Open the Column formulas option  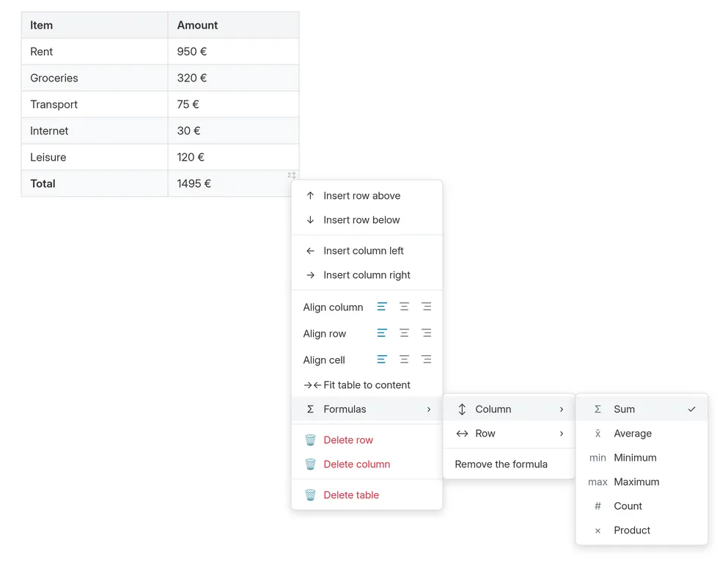point(510,409)
